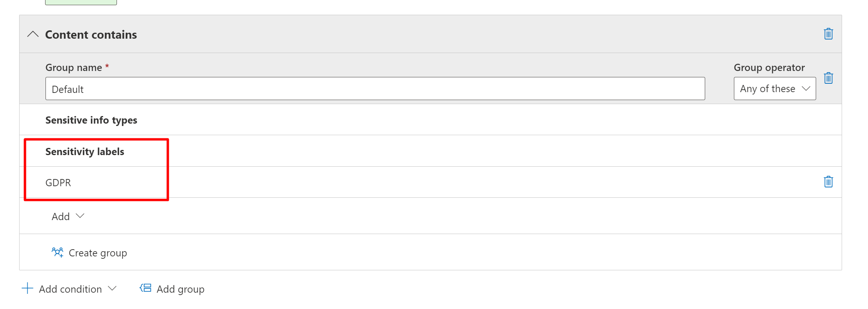
Task: Click the Group name input field
Action: click(375, 89)
